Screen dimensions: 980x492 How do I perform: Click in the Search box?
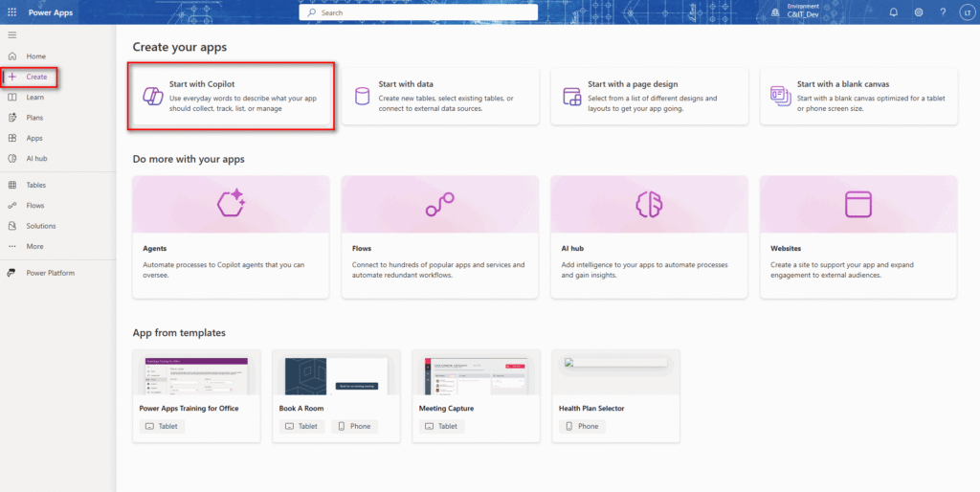418,12
